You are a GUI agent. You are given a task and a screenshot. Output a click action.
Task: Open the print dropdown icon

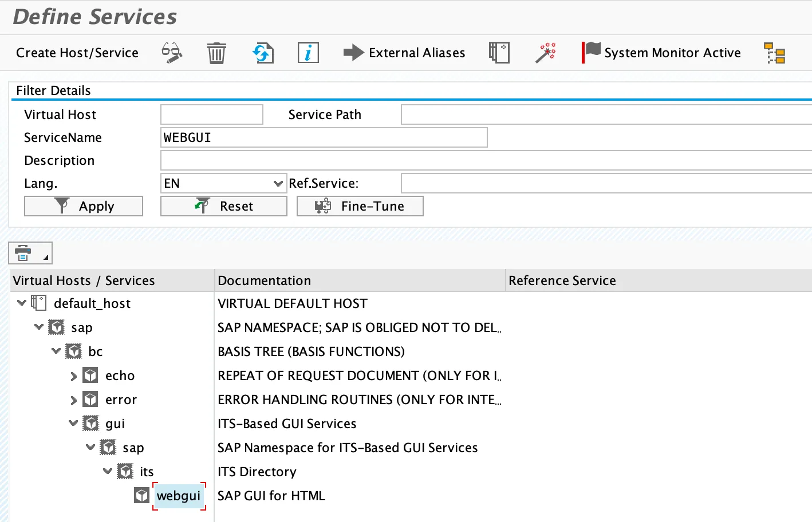pyautogui.click(x=30, y=253)
